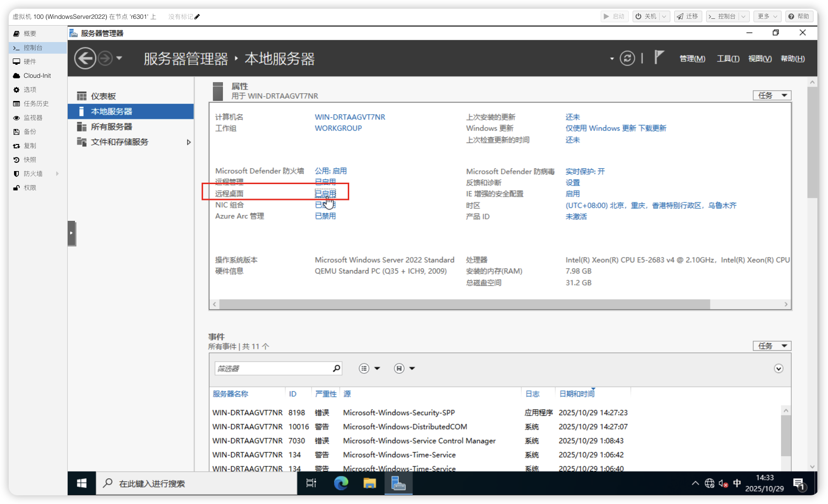Open the 任务 dropdown in the 事件 panel

(771, 346)
